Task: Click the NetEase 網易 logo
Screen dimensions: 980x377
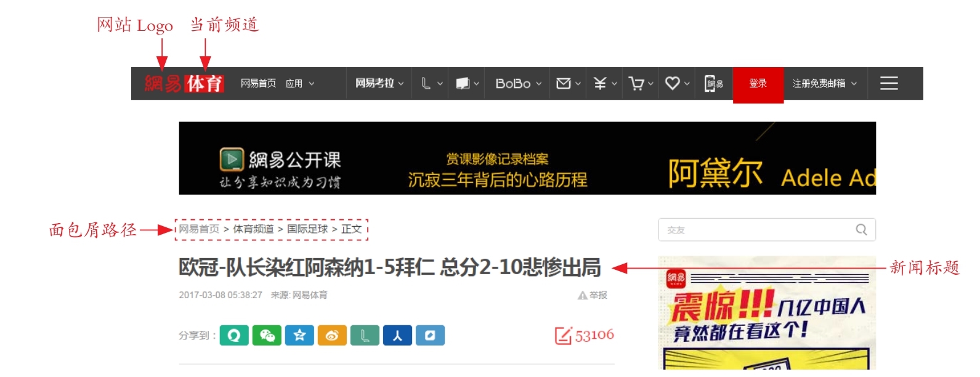Action: (163, 83)
